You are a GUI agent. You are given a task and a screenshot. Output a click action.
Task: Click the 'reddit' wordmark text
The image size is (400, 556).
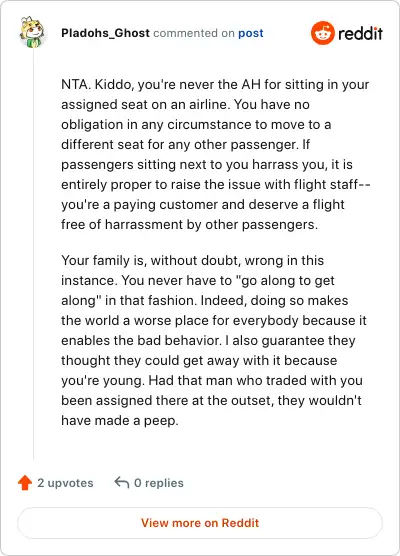360,33
